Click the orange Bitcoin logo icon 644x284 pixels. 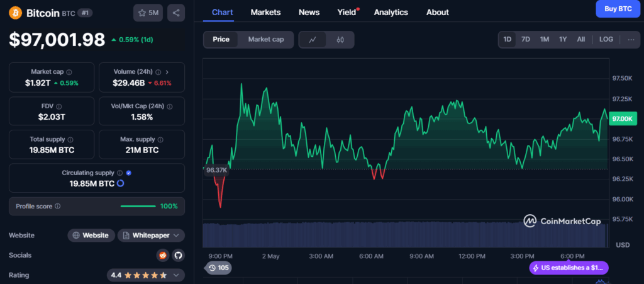pyautogui.click(x=15, y=13)
